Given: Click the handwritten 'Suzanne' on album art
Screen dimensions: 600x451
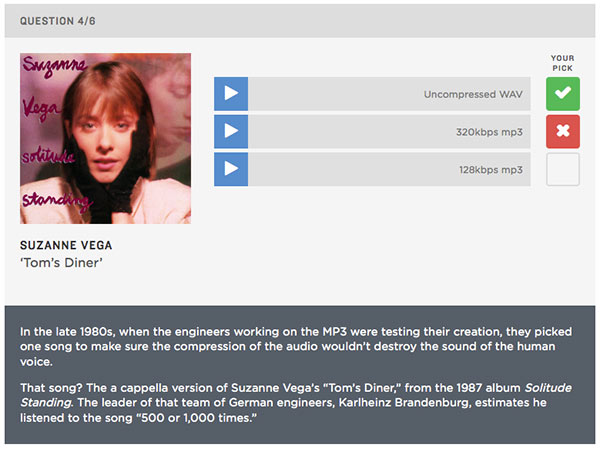Looking at the screenshot, I should (54, 66).
